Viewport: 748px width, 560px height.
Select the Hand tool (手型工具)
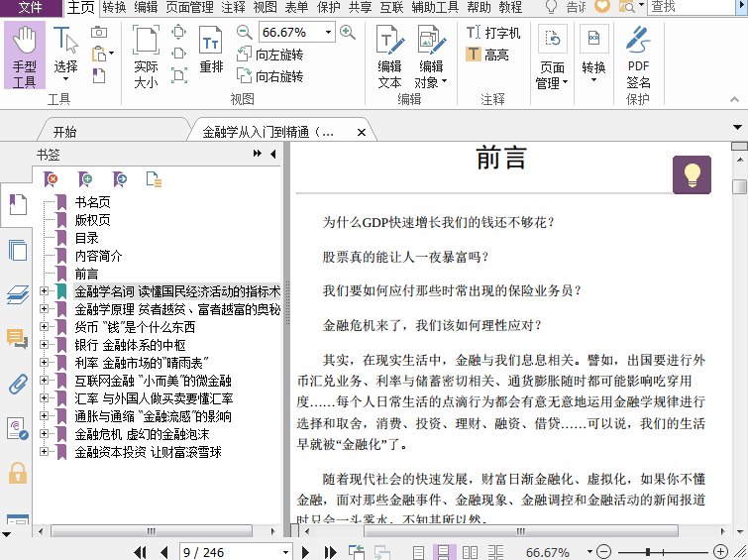25,56
